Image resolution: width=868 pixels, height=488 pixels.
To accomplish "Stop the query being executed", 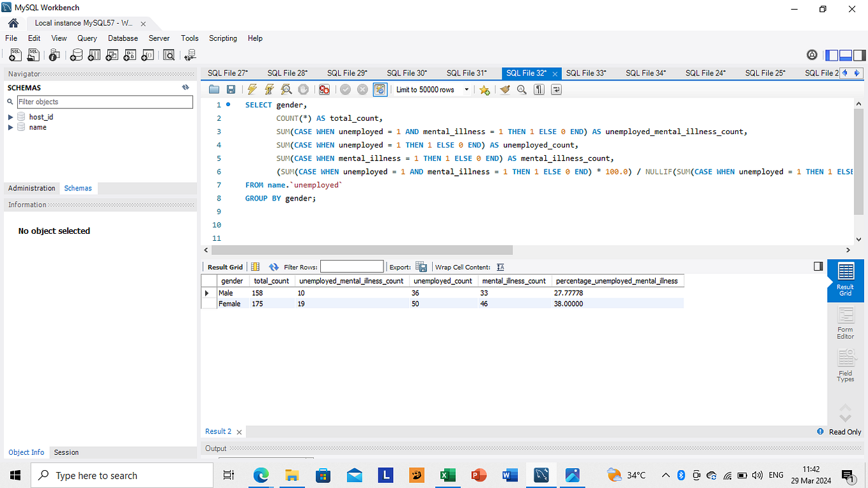I will pyautogui.click(x=304, y=89).
